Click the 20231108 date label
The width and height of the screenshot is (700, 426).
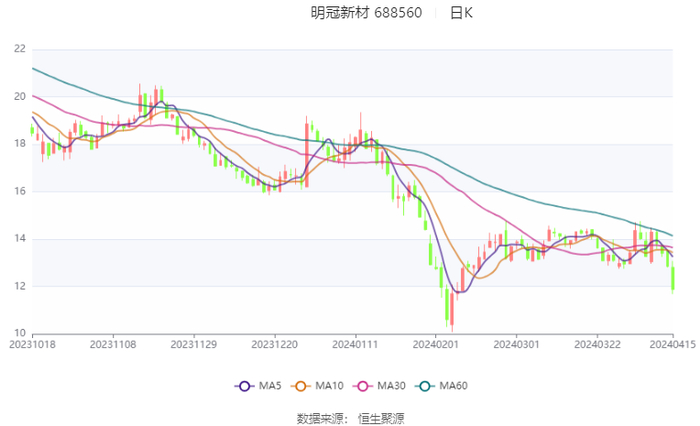coord(113,344)
